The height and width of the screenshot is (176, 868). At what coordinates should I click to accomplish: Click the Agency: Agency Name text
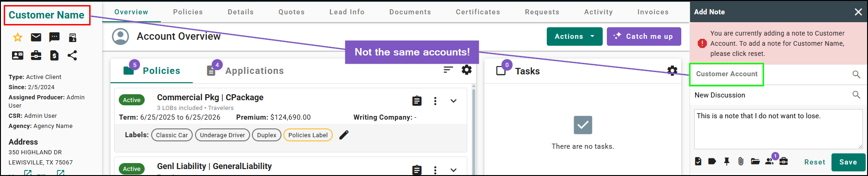[x=41, y=126]
